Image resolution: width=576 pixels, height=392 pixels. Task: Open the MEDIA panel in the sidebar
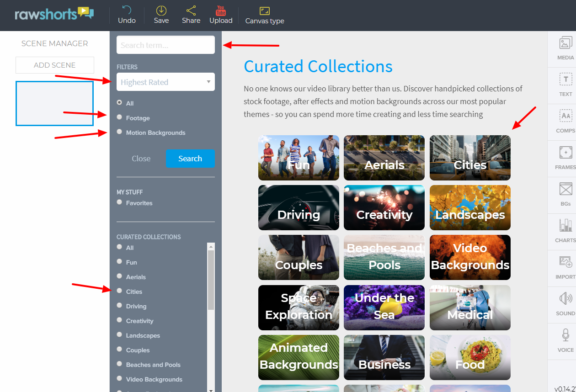click(x=565, y=49)
